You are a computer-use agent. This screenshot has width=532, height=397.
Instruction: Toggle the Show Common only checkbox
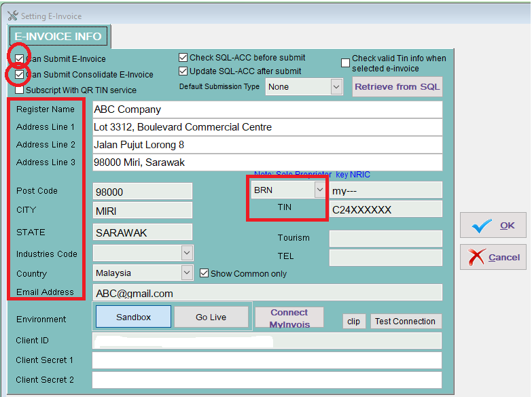[x=204, y=273]
